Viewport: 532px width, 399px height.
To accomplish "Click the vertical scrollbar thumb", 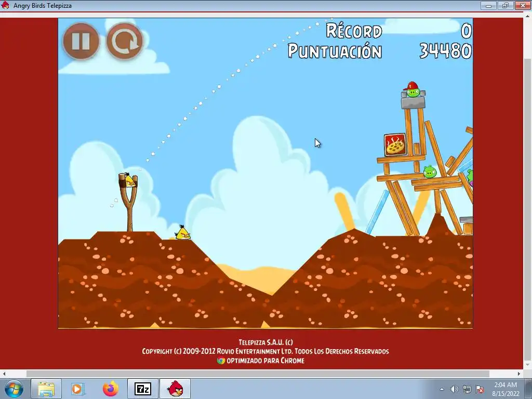I will pyautogui.click(x=528, y=210).
